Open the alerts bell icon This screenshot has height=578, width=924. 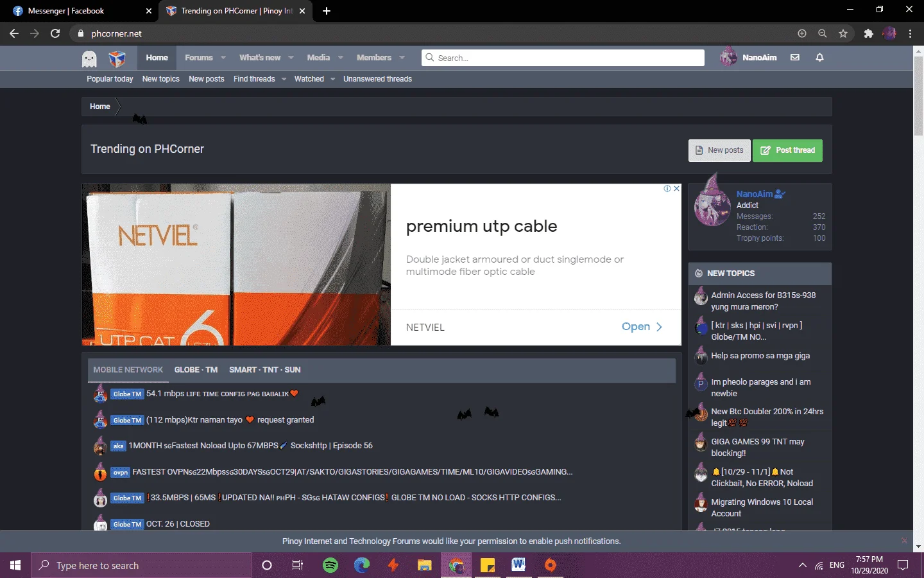tap(819, 58)
